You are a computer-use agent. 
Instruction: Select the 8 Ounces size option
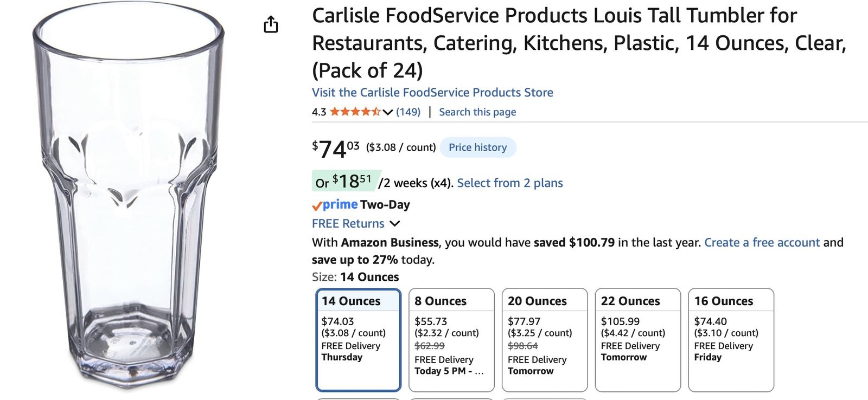pyautogui.click(x=451, y=339)
